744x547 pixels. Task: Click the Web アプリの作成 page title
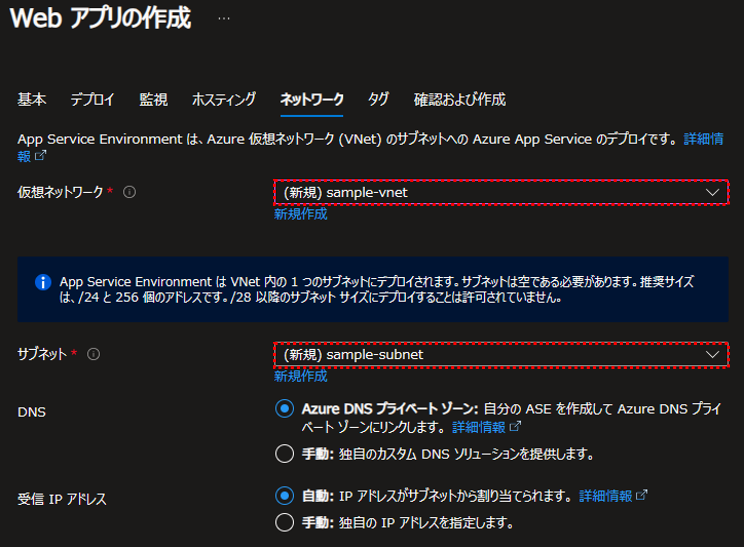click(100, 19)
